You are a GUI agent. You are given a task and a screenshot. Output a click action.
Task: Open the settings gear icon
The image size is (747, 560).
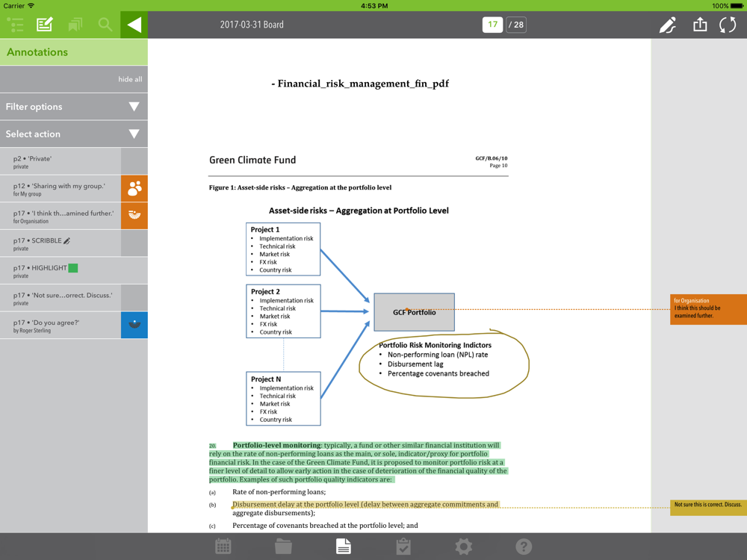(x=464, y=547)
